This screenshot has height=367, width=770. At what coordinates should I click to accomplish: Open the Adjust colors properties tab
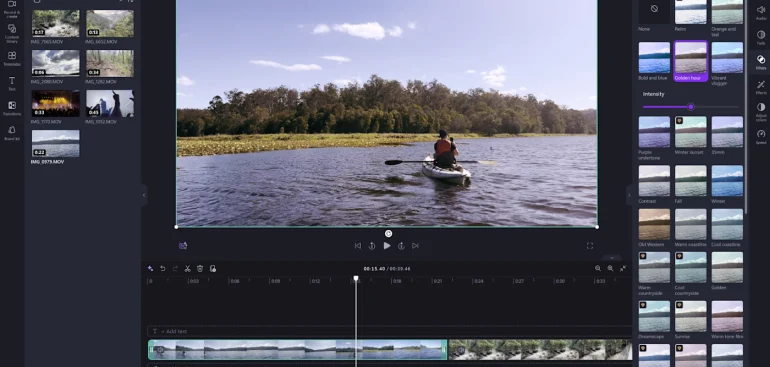pyautogui.click(x=761, y=111)
